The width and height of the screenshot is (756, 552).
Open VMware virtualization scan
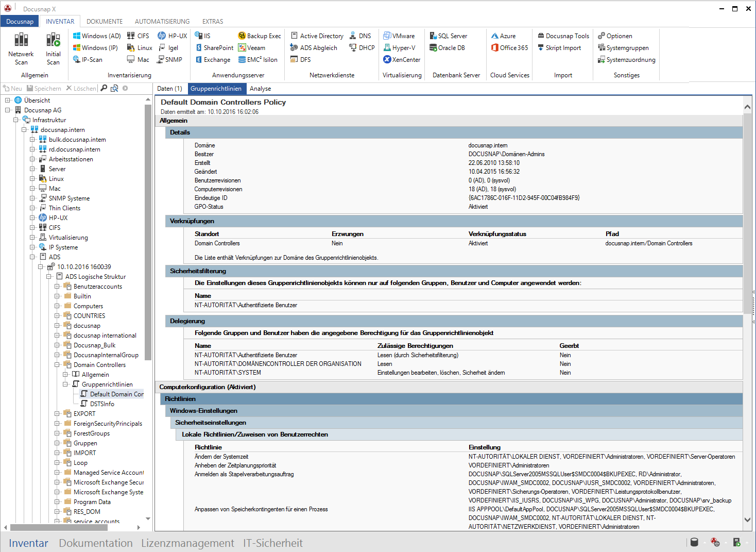[399, 36]
